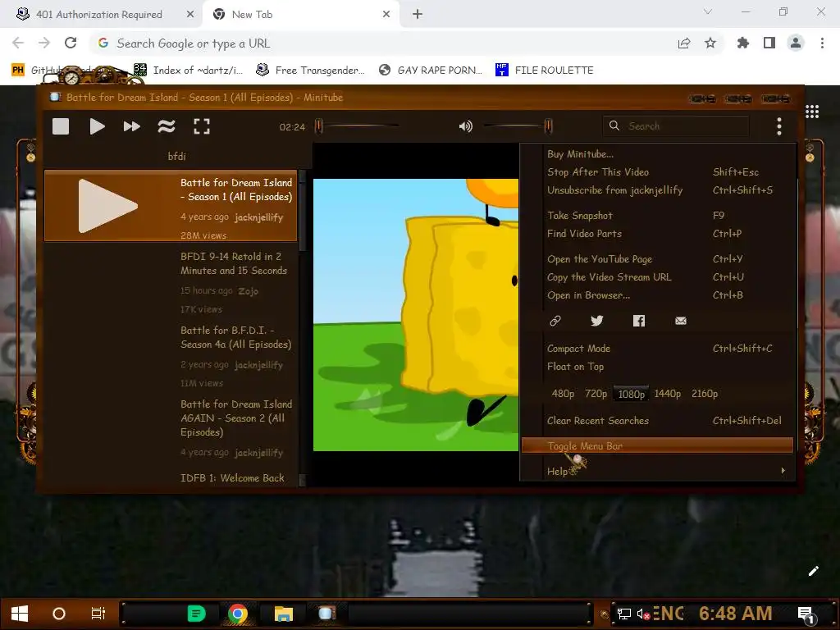This screenshot has height=630, width=840.
Task: Toggle Stop After This Video
Action: 657,172
